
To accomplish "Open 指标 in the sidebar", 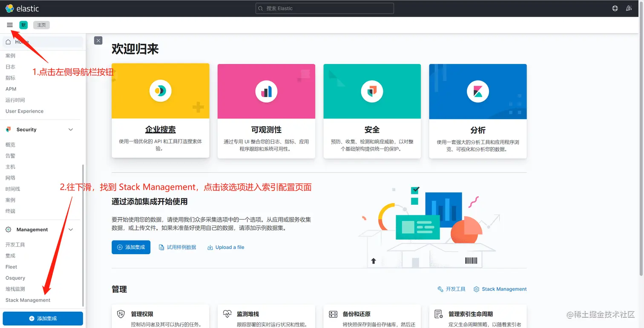I will 10,78.
